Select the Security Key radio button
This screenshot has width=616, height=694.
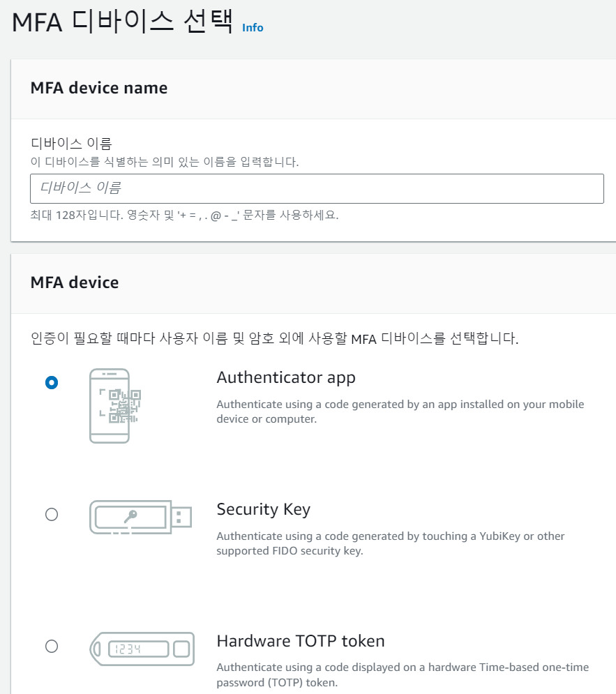[x=52, y=514]
